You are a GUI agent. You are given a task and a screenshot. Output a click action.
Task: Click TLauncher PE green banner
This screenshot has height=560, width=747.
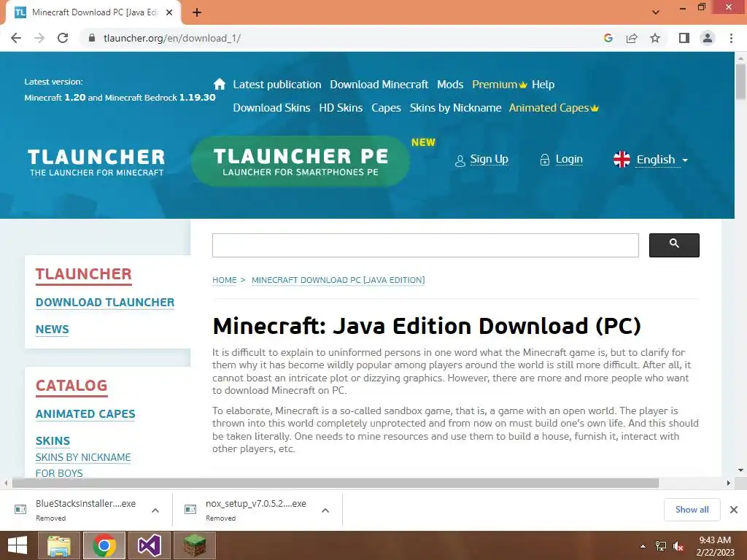301,161
